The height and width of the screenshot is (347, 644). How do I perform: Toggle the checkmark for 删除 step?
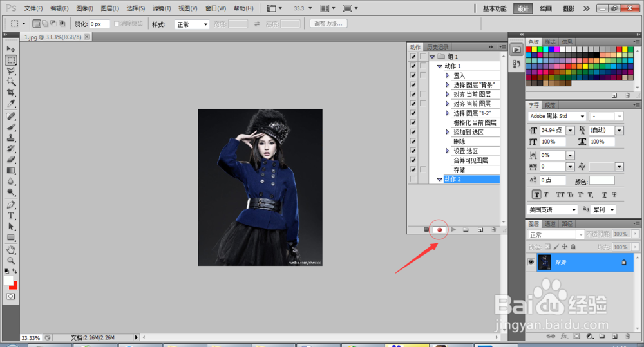coord(413,141)
